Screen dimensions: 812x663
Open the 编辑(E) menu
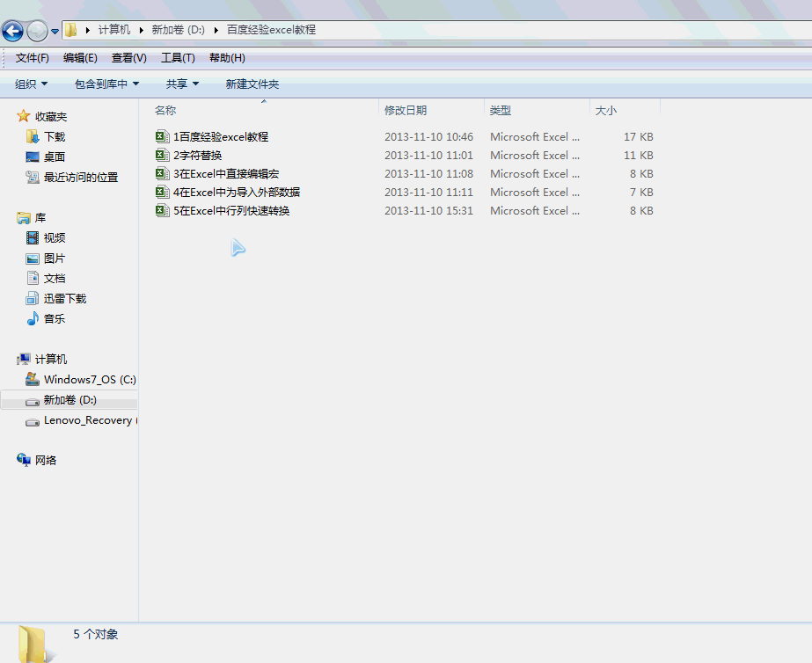80,58
